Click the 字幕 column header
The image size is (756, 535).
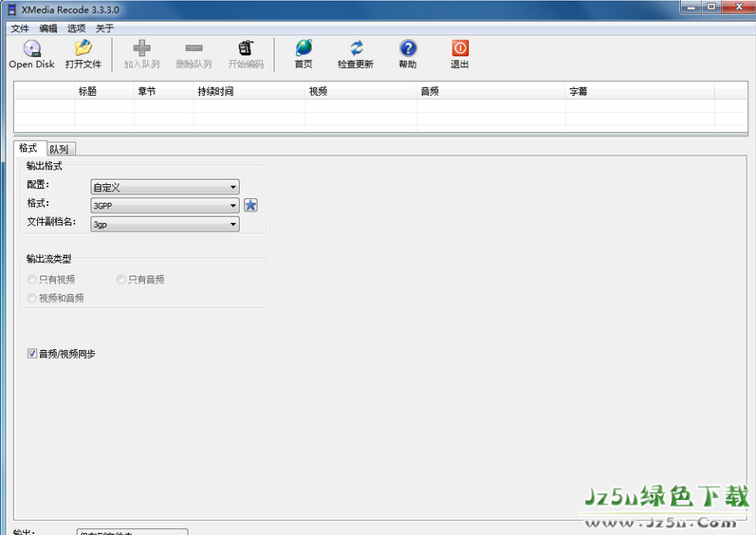tap(640, 92)
